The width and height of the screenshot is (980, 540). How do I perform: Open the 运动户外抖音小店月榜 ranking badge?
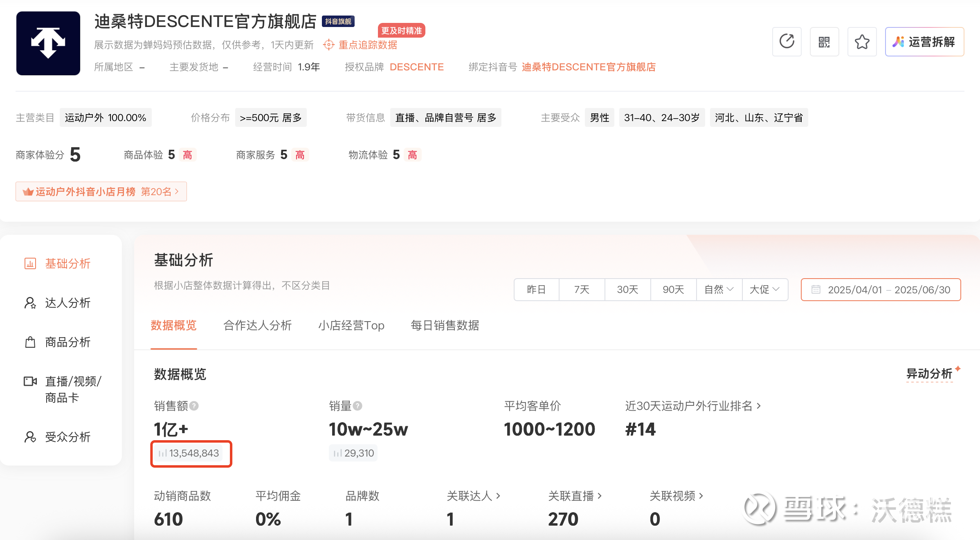101,191
